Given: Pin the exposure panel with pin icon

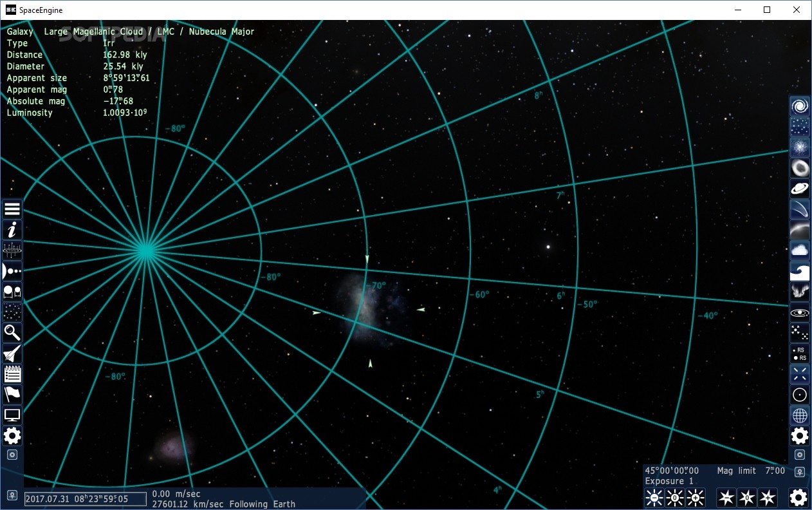Looking at the screenshot, I should click(x=800, y=472).
